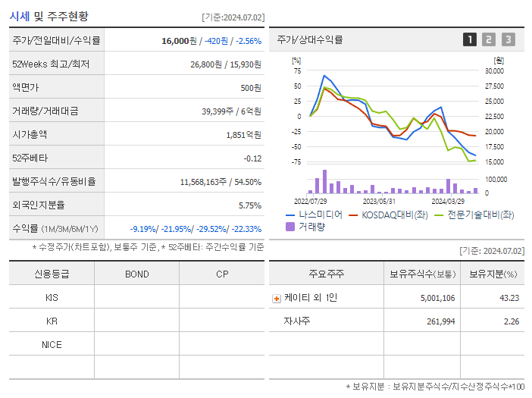Click the 주요주주 column header
The image size is (532, 398).
(x=327, y=274)
